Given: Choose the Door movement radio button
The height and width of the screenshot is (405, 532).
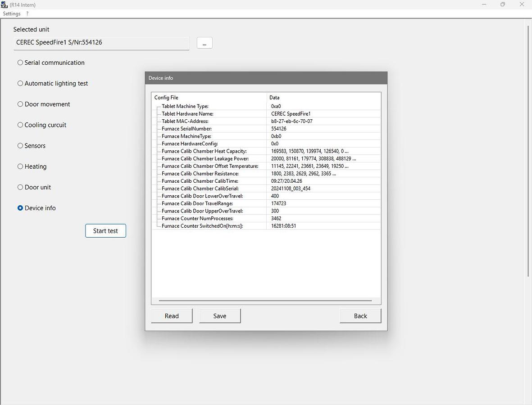Looking at the screenshot, I should pyautogui.click(x=20, y=104).
